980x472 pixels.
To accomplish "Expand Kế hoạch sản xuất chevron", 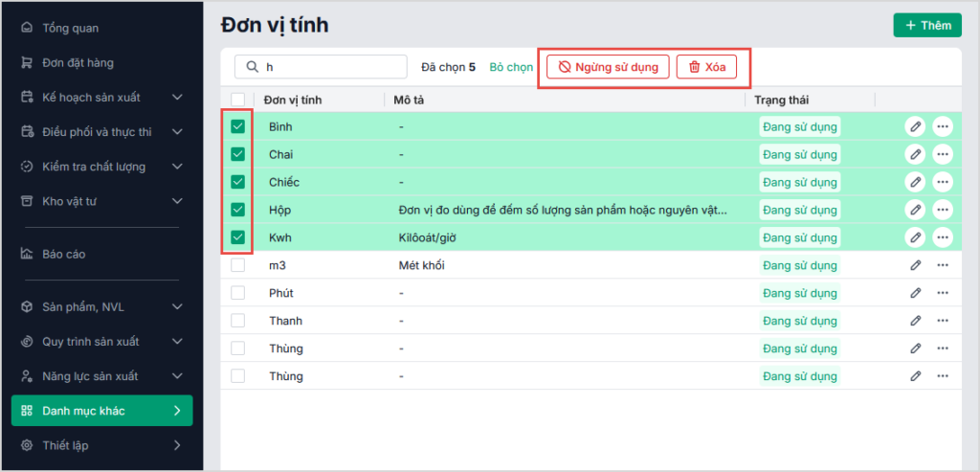I will pyautogui.click(x=177, y=97).
